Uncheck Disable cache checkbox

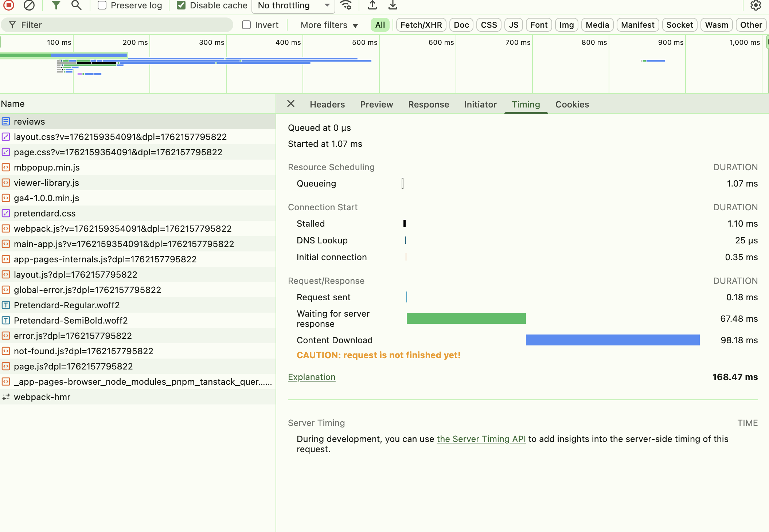click(181, 5)
